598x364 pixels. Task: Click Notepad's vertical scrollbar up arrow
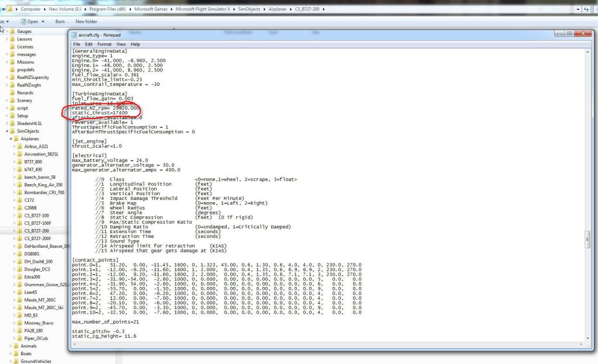pyautogui.click(x=587, y=51)
